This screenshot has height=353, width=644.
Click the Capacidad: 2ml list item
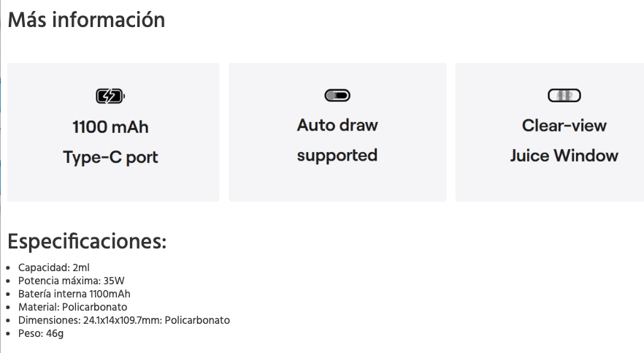[54, 267]
